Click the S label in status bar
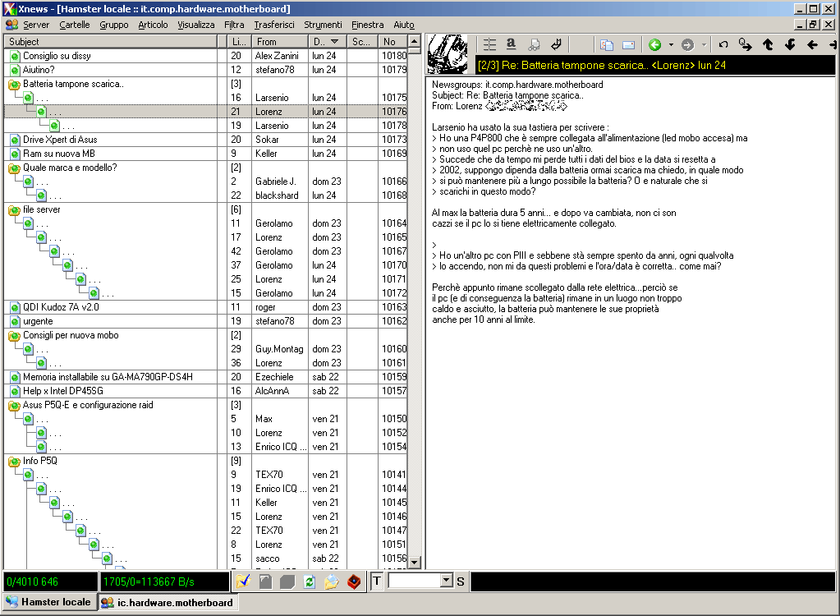Image resolution: width=840 pixels, height=616 pixels. point(461,582)
